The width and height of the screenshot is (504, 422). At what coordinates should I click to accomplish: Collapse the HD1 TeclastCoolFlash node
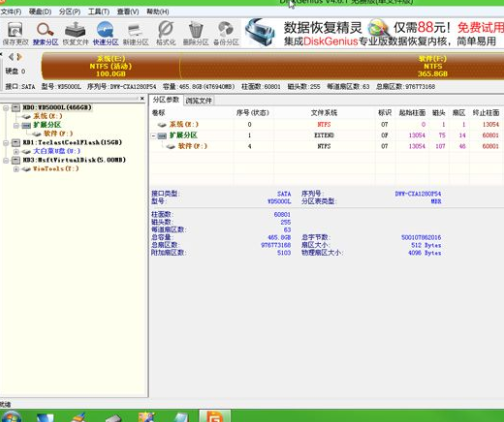[6, 143]
